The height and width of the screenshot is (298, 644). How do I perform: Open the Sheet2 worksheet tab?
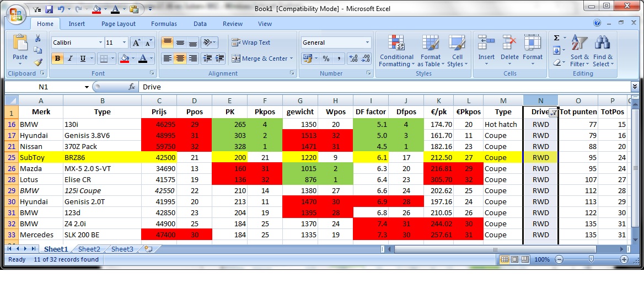89,249
